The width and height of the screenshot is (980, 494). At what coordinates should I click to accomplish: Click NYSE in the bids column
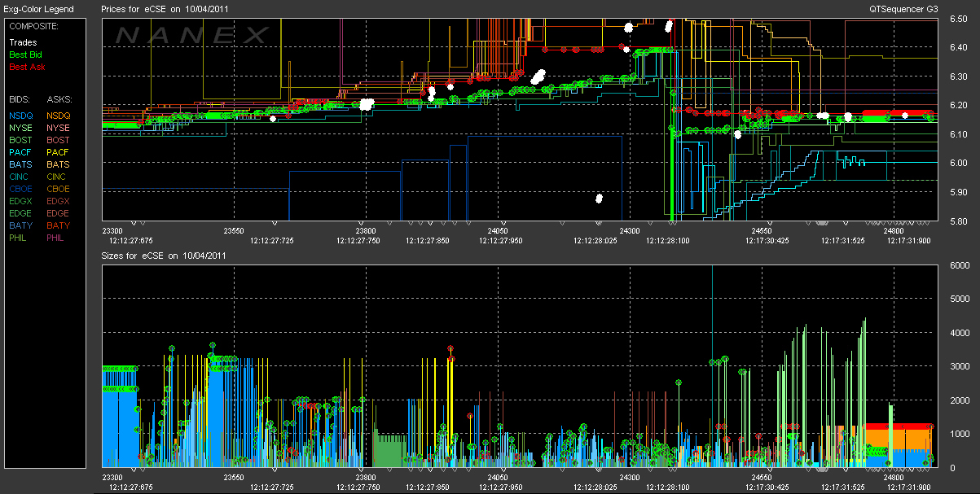(20, 128)
